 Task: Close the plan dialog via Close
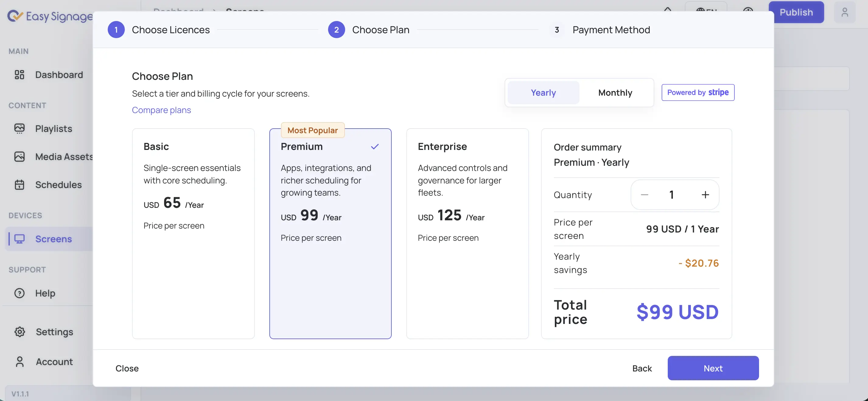[127, 368]
